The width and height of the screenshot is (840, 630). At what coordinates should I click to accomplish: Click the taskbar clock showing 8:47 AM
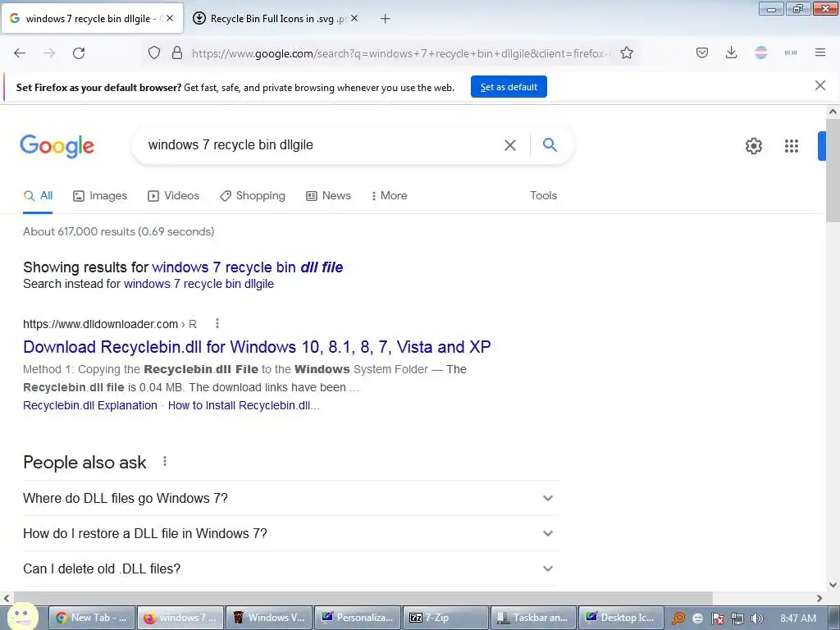pos(797,619)
